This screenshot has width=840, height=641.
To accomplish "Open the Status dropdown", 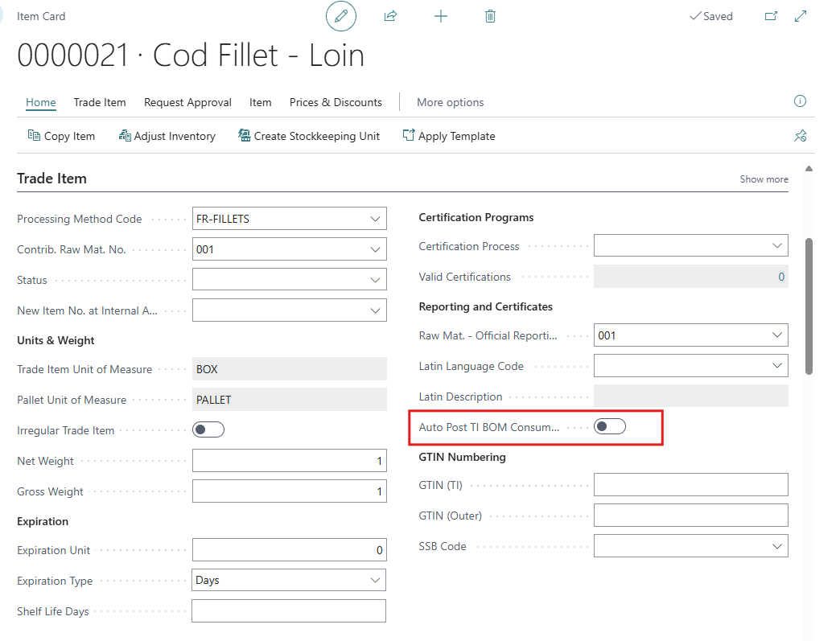I will pyautogui.click(x=375, y=280).
